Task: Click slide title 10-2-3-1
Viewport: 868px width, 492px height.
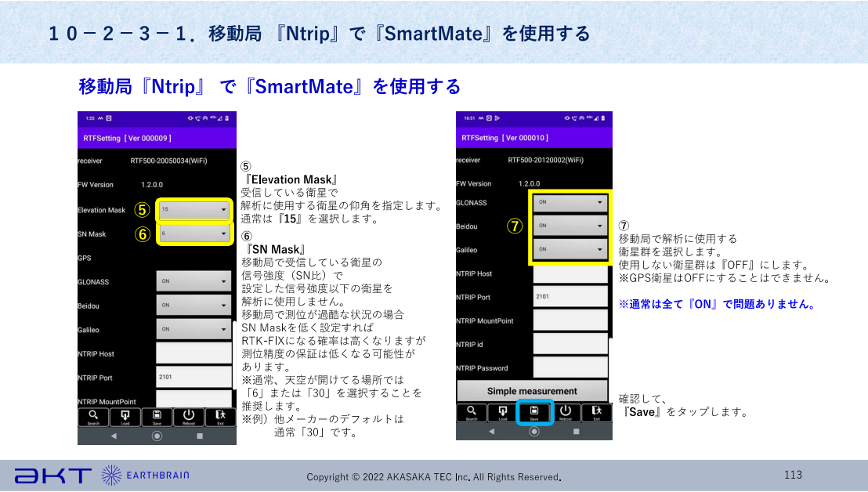Action: click(x=320, y=34)
